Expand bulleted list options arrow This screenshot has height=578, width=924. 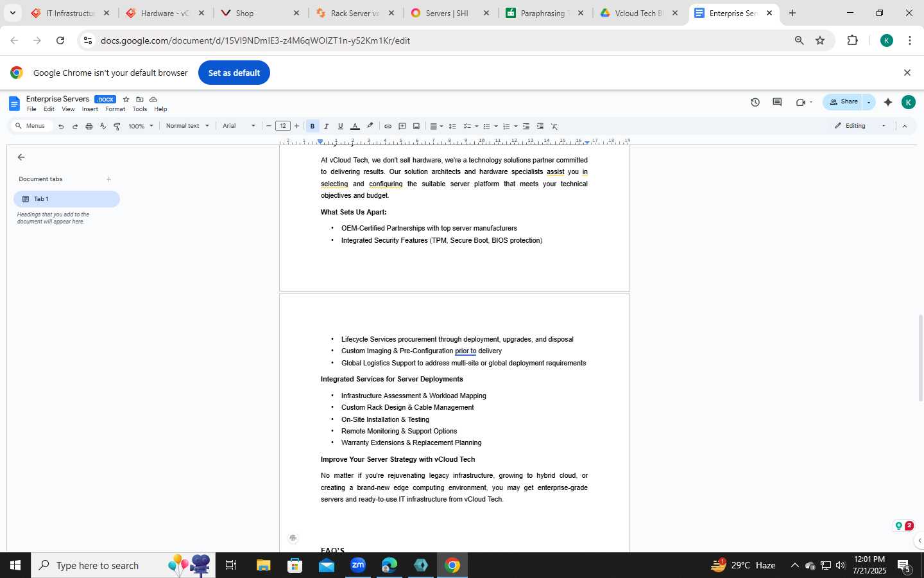click(x=496, y=127)
